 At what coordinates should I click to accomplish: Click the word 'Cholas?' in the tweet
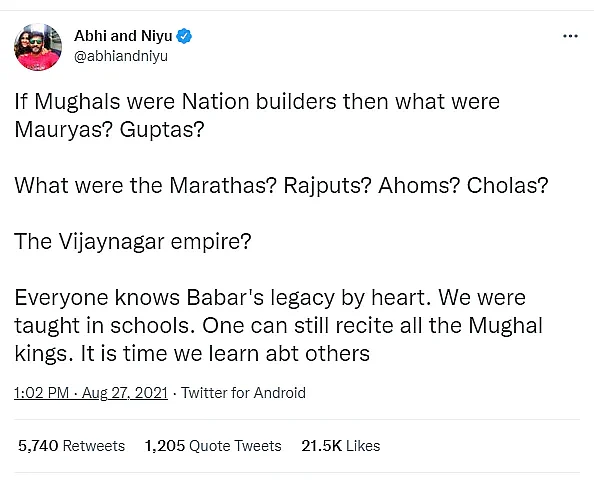click(x=507, y=186)
